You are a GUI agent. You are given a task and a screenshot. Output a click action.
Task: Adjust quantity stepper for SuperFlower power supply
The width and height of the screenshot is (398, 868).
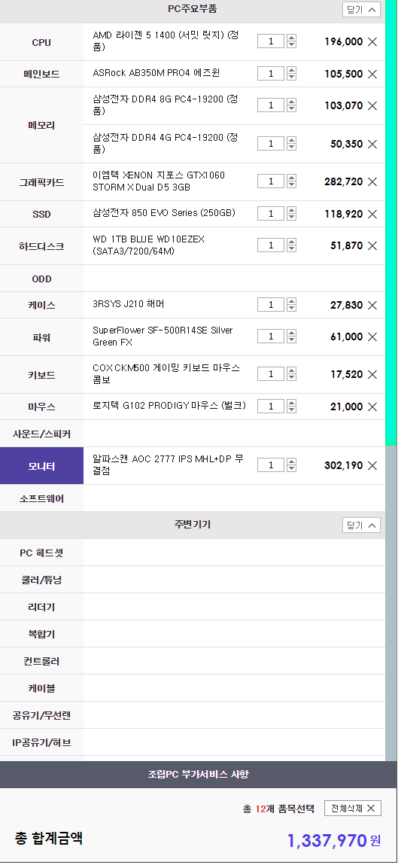[292, 337]
